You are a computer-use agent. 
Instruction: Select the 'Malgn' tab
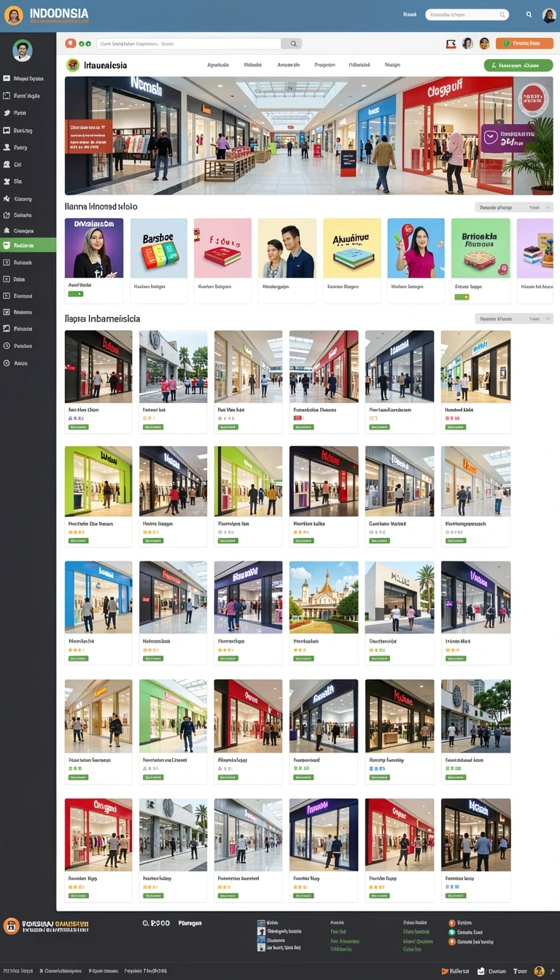click(392, 65)
